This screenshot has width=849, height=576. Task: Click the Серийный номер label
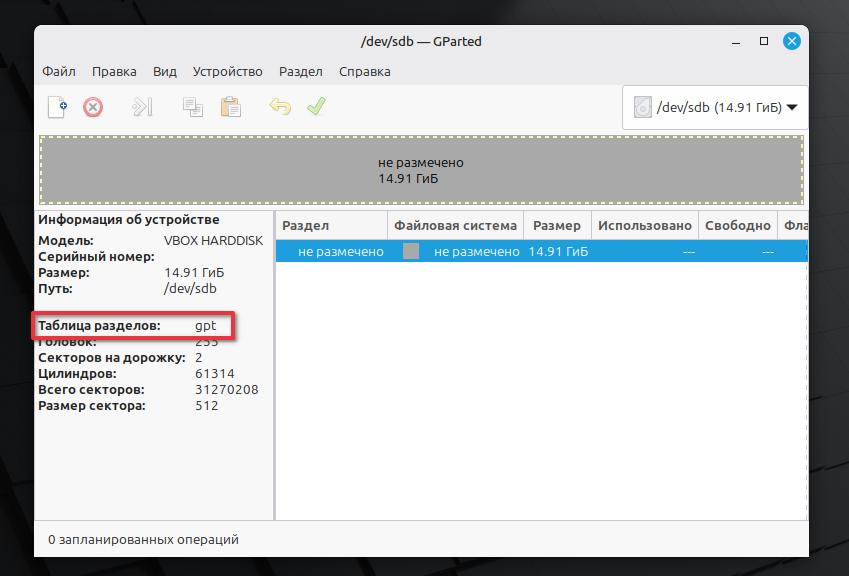coord(96,257)
